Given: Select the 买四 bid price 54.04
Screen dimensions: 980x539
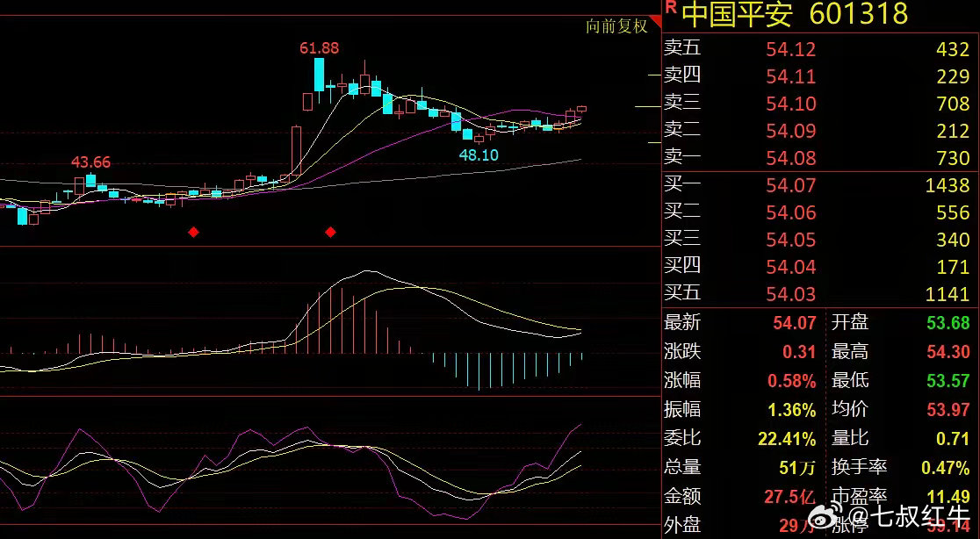Looking at the screenshot, I should point(791,268).
